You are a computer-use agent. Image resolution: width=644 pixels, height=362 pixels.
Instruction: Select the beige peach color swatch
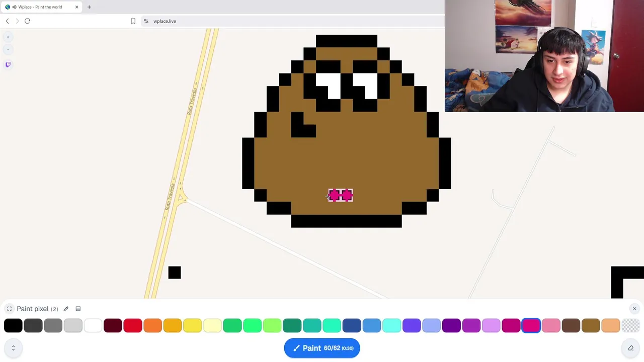click(611, 326)
